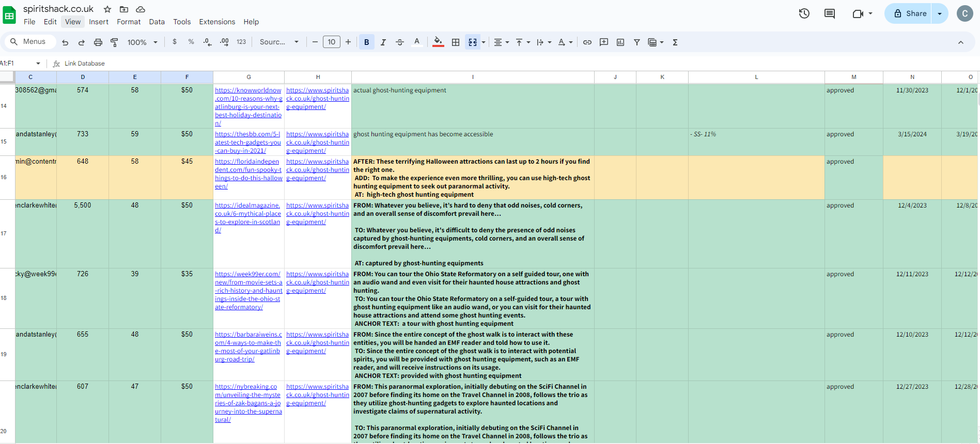
Task: Open text rotation dropdown
Action: pos(565,42)
